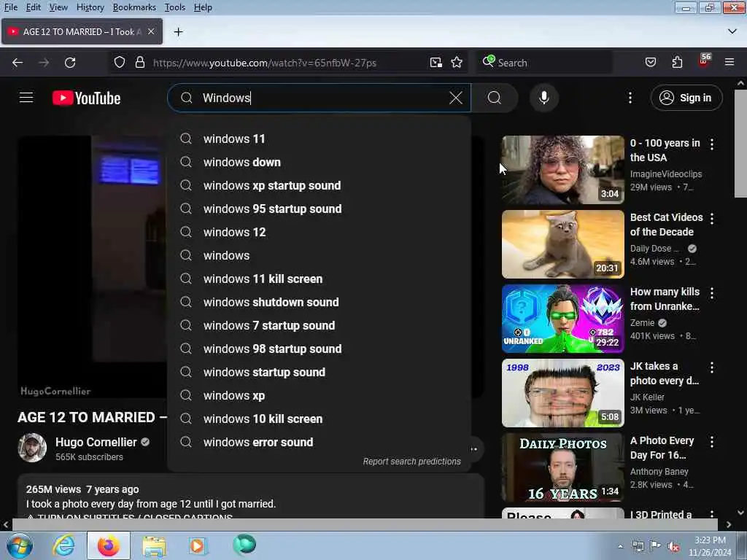Open the YouTube guide hamburger menu
The height and width of the screenshot is (560, 747).
click(x=26, y=98)
